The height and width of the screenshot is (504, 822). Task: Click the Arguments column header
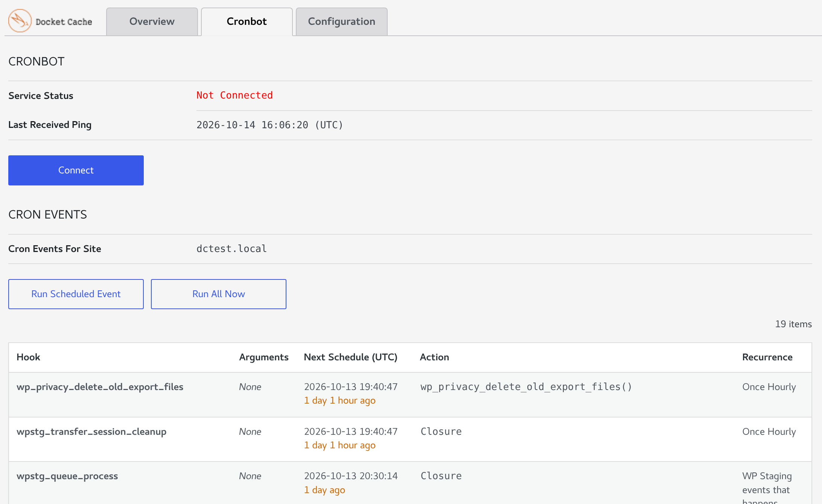click(x=264, y=357)
